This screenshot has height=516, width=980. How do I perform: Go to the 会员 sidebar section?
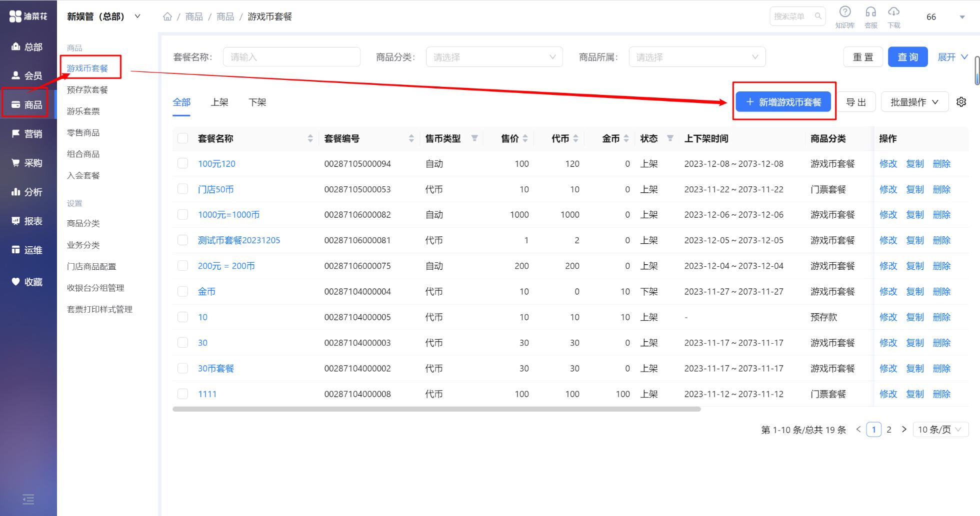tap(27, 76)
